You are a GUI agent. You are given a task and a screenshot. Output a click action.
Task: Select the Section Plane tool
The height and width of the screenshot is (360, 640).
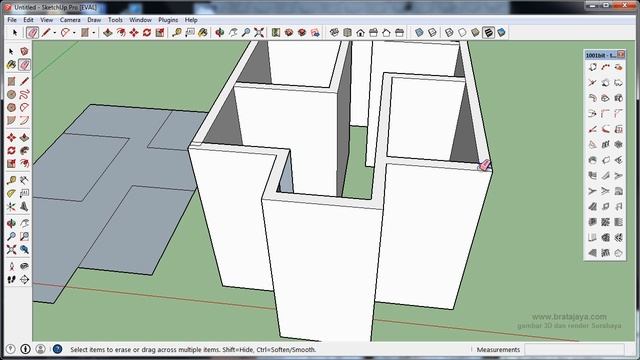(24, 280)
